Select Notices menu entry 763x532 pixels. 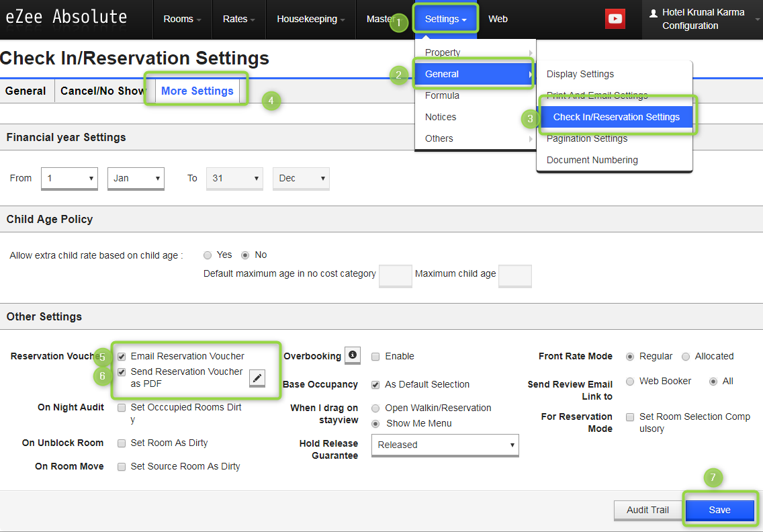(x=476, y=117)
